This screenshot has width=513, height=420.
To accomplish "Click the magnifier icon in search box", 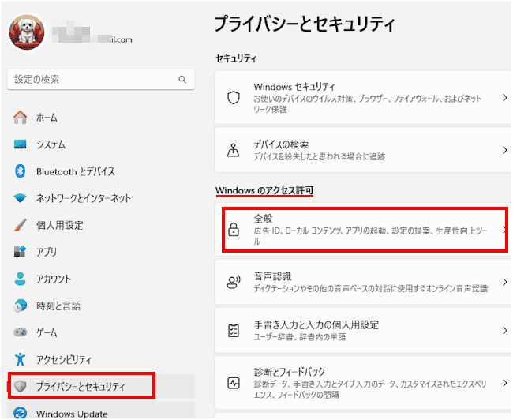I will point(182,79).
